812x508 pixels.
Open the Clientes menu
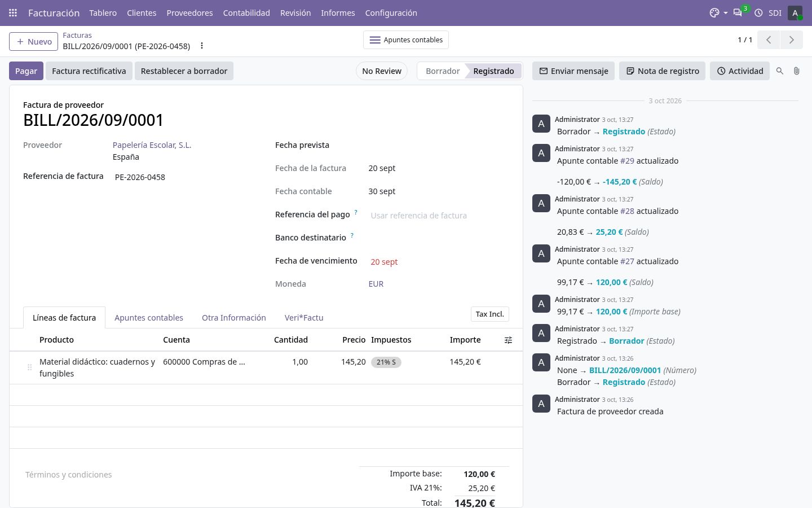142,12
